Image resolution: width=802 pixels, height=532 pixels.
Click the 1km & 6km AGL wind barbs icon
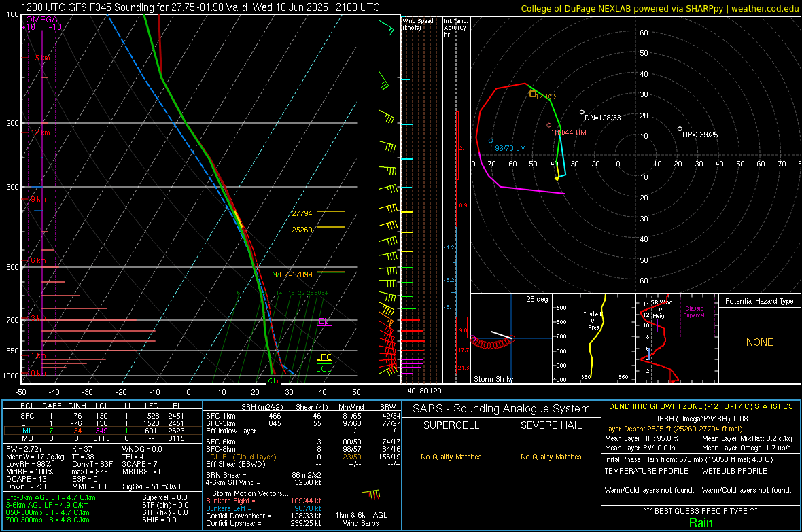[x=371, y=495]
